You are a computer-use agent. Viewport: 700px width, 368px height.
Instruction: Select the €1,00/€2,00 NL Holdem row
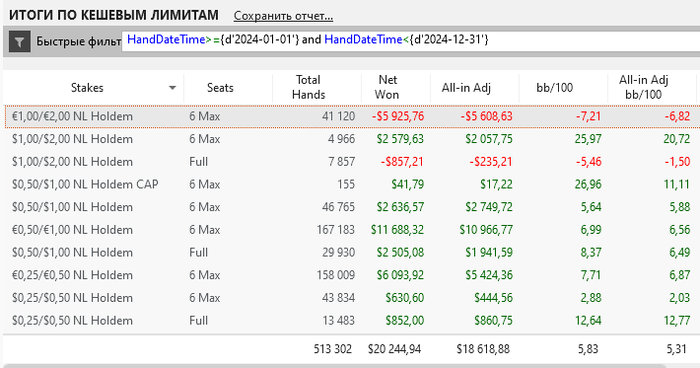click(x=350, y=117)
